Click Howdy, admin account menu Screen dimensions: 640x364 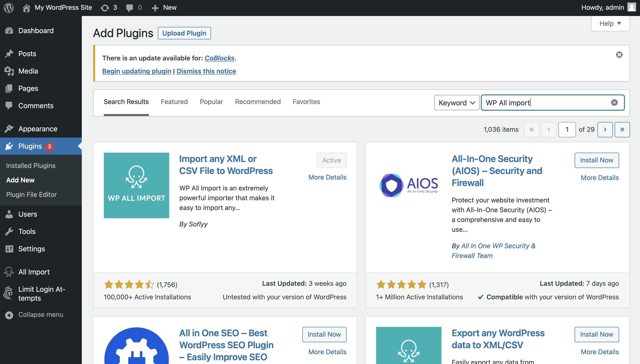pos(608,8)
